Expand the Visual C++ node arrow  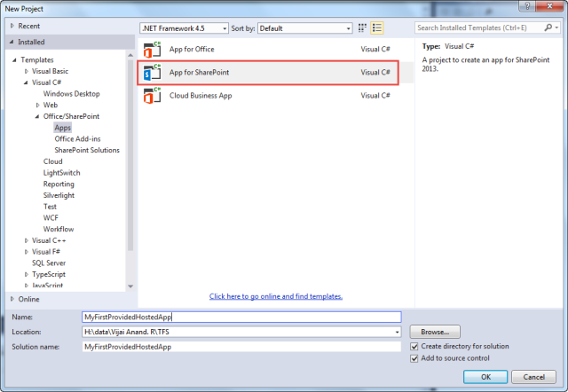point(26,240)
